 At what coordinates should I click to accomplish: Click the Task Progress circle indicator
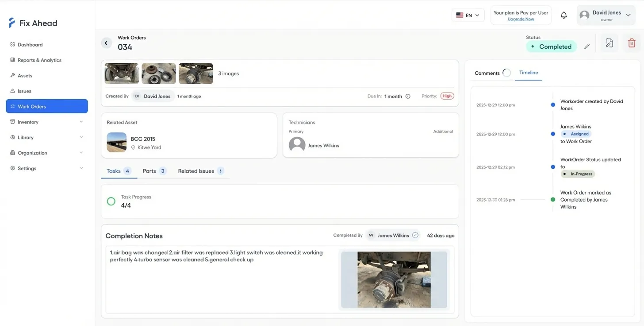tap(111, 202)
